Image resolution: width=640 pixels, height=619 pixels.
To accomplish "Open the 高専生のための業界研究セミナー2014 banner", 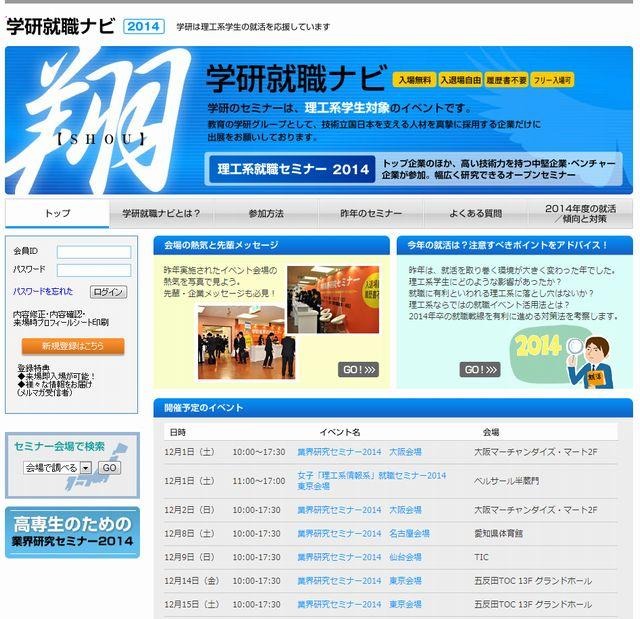I will [72, 532].
